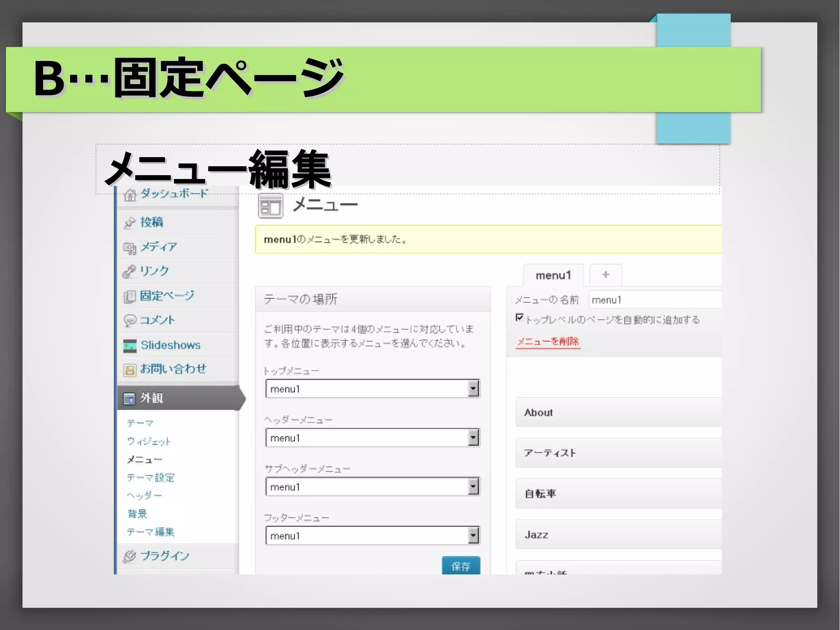Click the 保存 button
Viewport: 840px width, 630px height.
pos(461,566)
